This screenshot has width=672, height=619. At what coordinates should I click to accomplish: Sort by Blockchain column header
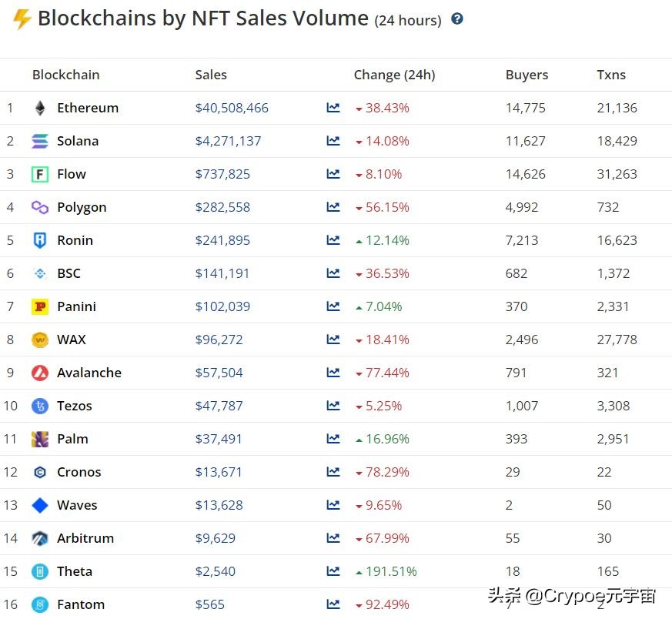pos(65,75)
